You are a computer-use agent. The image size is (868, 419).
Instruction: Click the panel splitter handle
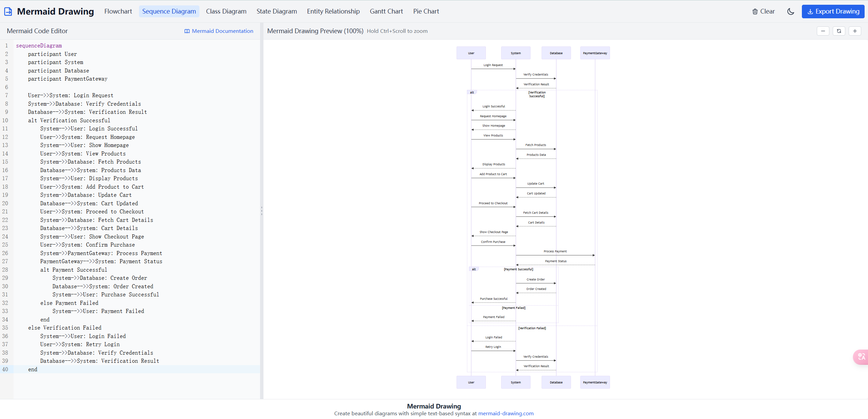[x=261, y=211]
